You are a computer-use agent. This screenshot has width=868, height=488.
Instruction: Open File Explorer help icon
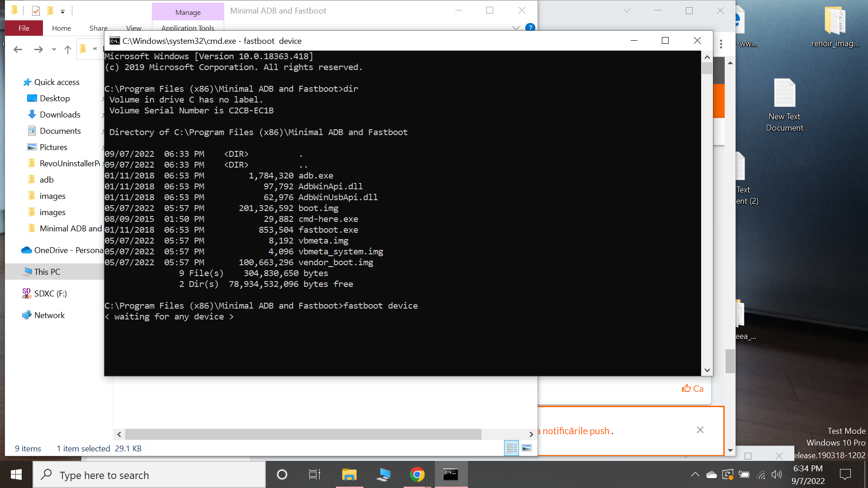pos(530,28)
